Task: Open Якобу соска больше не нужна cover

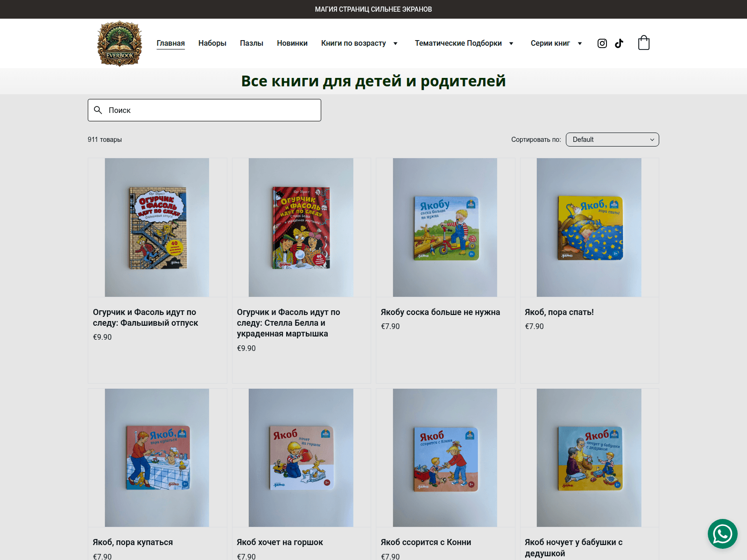Action: [445, 227]
